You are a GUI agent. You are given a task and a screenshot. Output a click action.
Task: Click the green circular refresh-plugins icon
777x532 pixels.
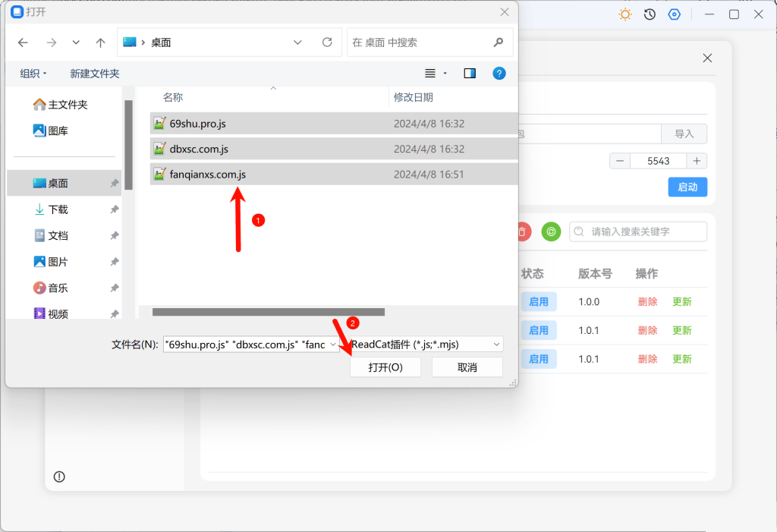(551, 231)
